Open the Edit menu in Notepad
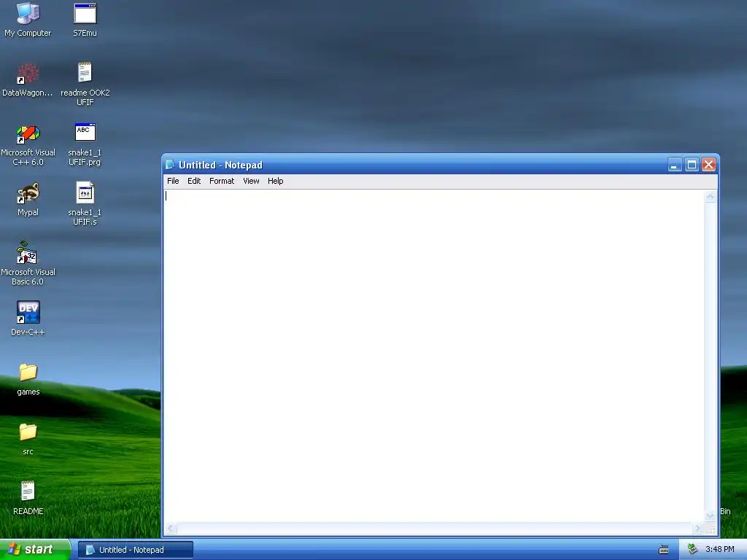This screenshot has height=560, width=747. [194, 181]
